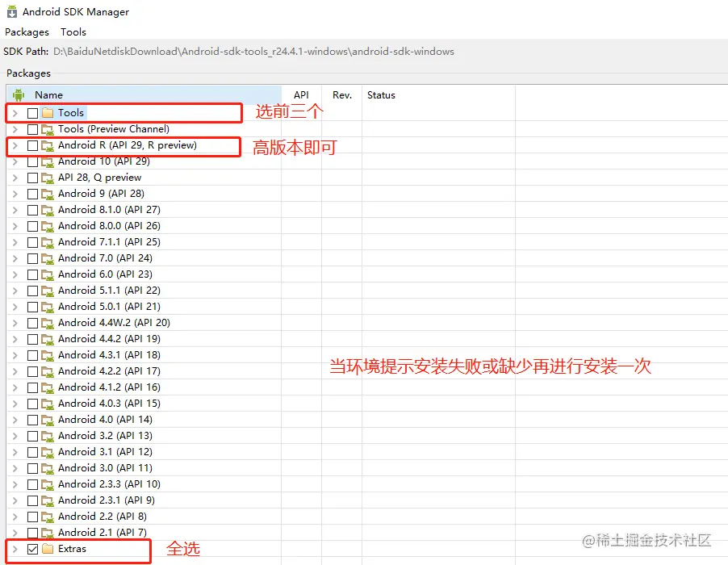Image resolution: width=728 pixels, height=565 pixels.
Task: Expand the Tools (Preview Channel) row
Action: (x=15, y=129)
